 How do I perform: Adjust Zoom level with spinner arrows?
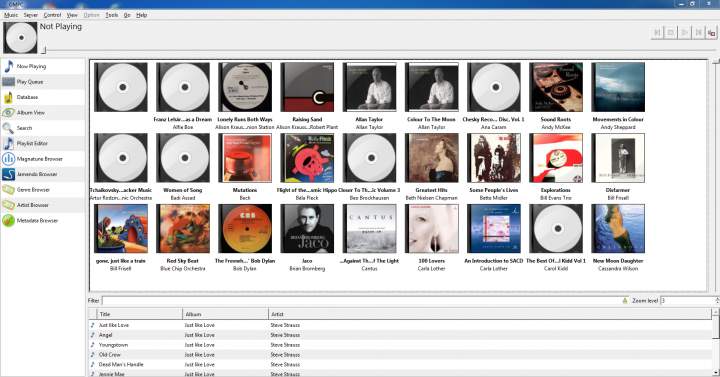click(x=717, y=301)
